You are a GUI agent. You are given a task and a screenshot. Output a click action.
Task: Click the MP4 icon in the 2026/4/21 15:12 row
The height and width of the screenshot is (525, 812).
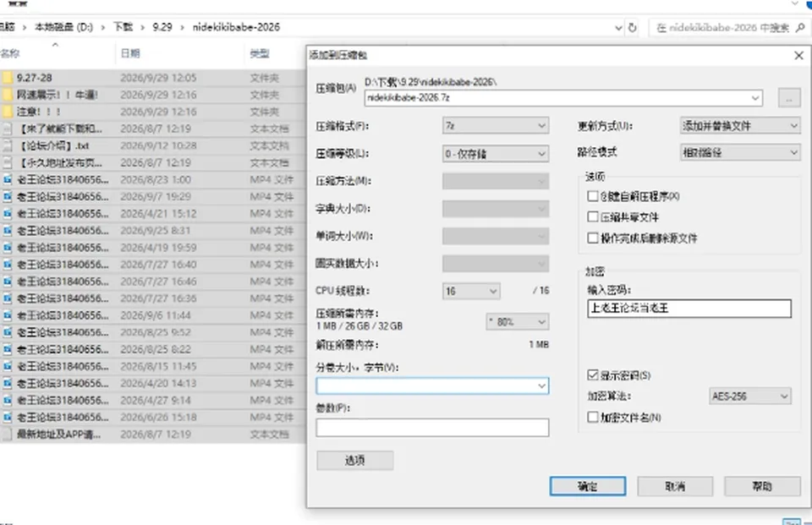[x=8, y=214]
